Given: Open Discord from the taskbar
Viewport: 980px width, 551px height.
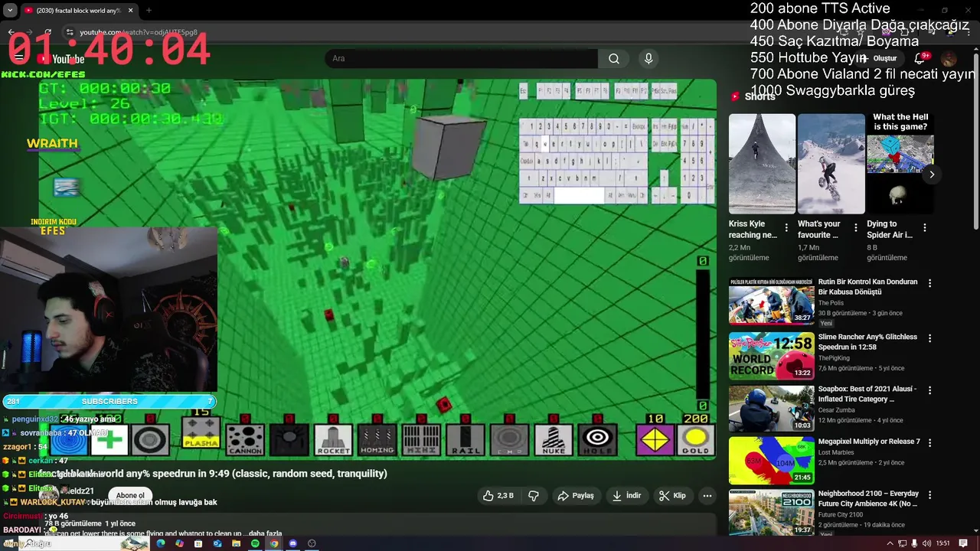Looking at the screenshot, I should 292,543.
